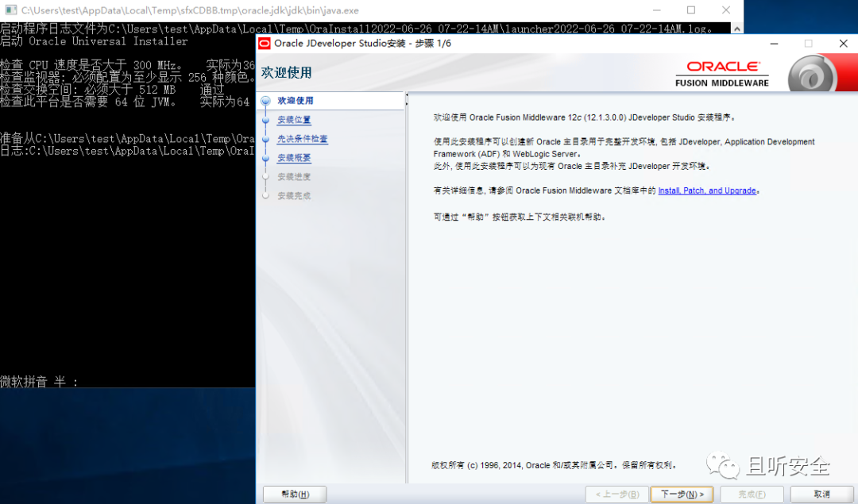Click the 先决条件检查 step bullet
Viewport: 858px width, 504px height.
pos(266,139)
